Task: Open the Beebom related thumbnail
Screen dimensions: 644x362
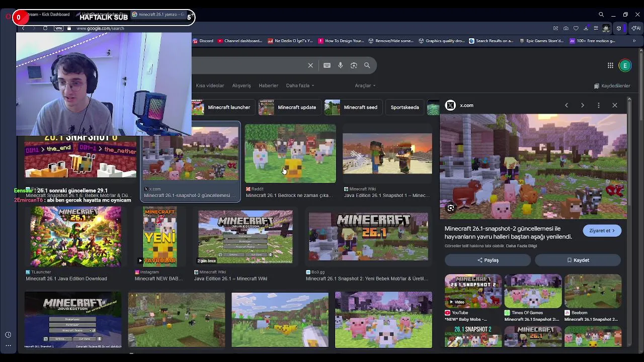Action: click(x=593, y=291)
